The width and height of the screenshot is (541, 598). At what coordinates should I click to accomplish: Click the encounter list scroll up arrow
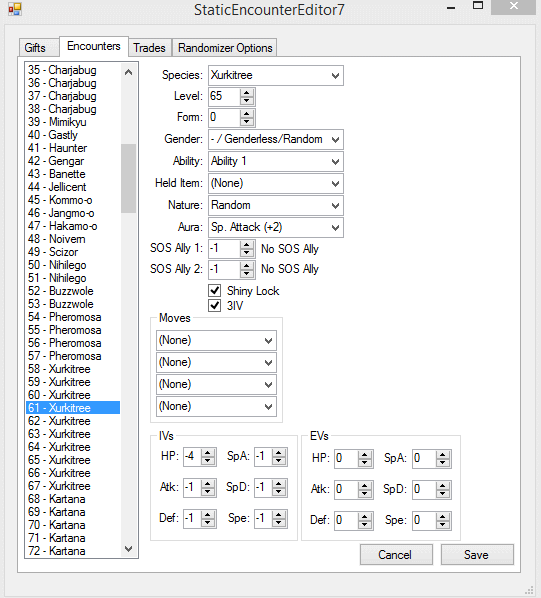[x=128, y=72]
